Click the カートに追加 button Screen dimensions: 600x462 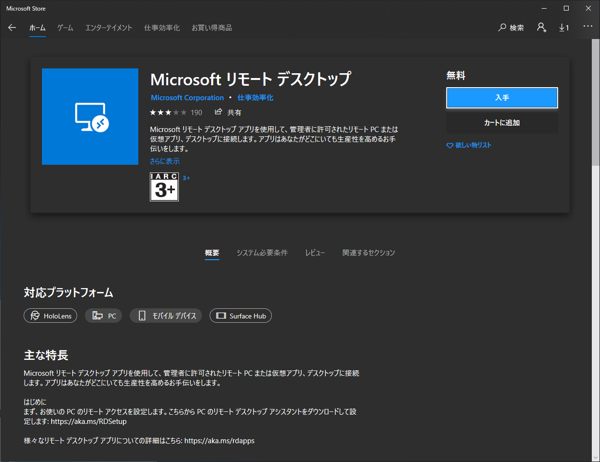click(502, 123)
